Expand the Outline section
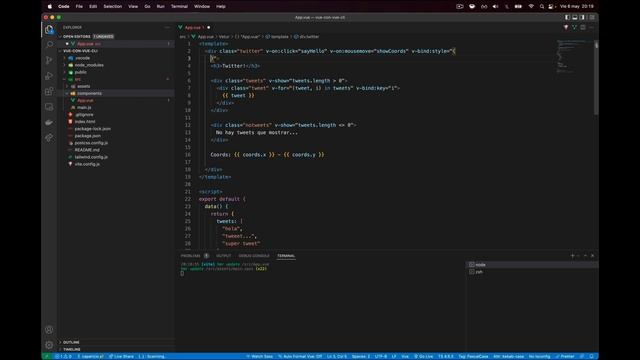The image size is (640, 360). click(71, 342)
